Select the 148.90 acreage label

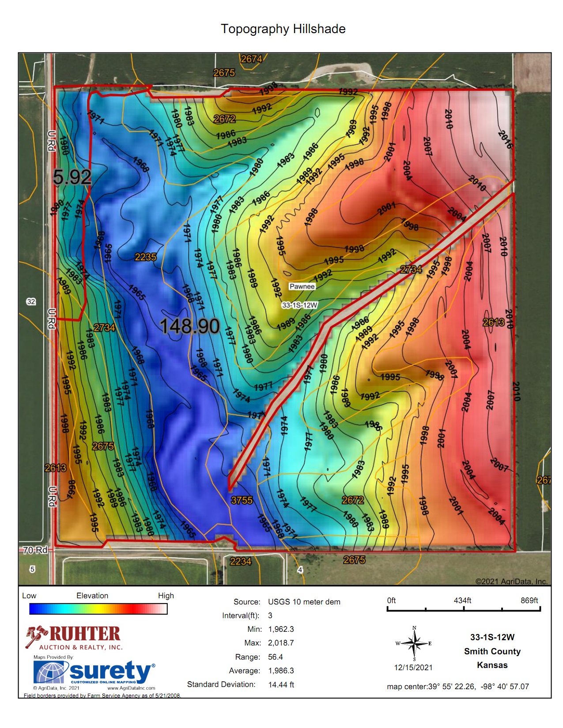(x=189, y=326)
